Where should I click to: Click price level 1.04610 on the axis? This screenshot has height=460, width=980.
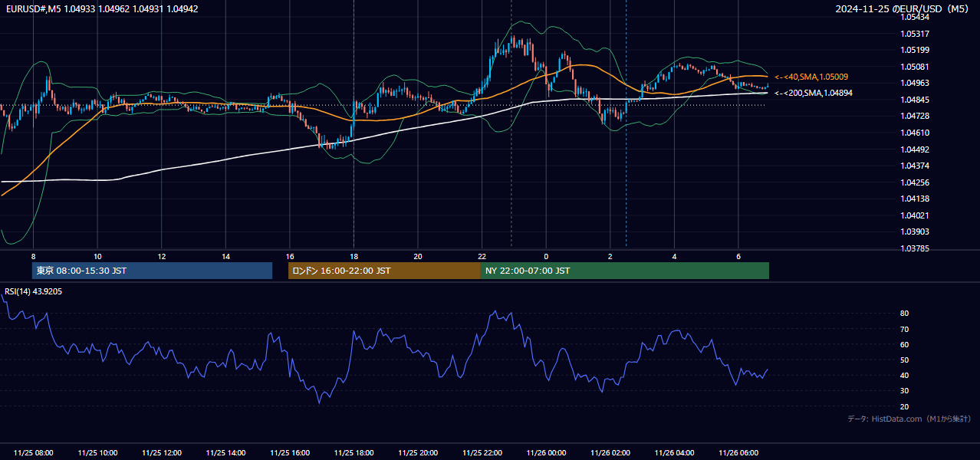click(x=915, y=133)
